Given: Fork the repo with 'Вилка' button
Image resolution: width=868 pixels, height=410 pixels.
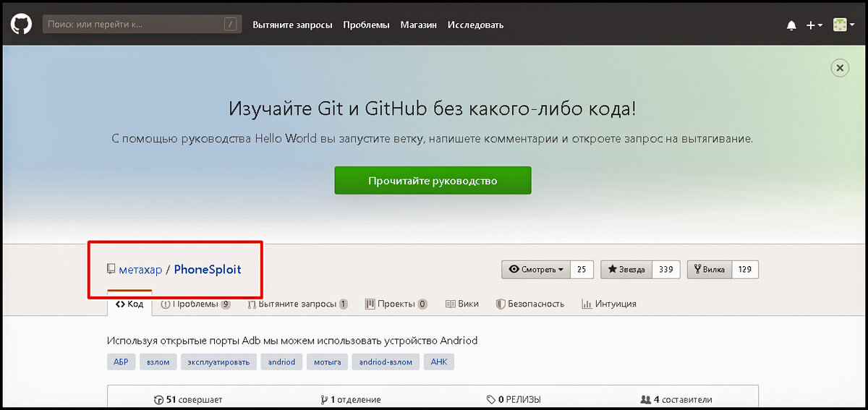Looking at the screenshot, I should pyautogui.click(x=709, y=270).
